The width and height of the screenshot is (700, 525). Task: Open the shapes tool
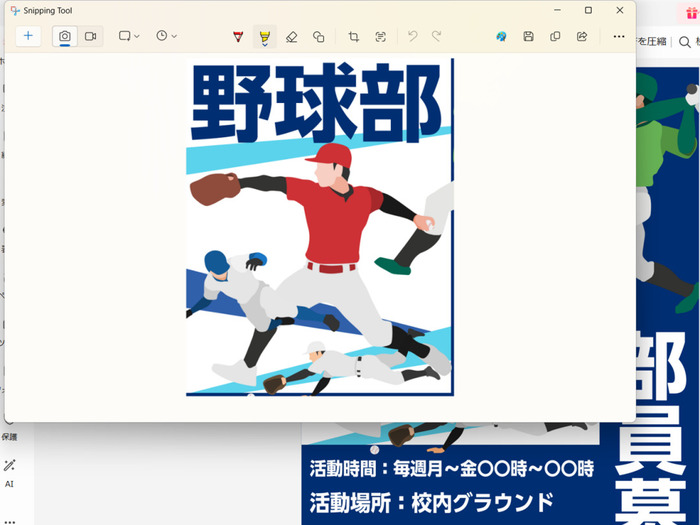tap(318, 37)
